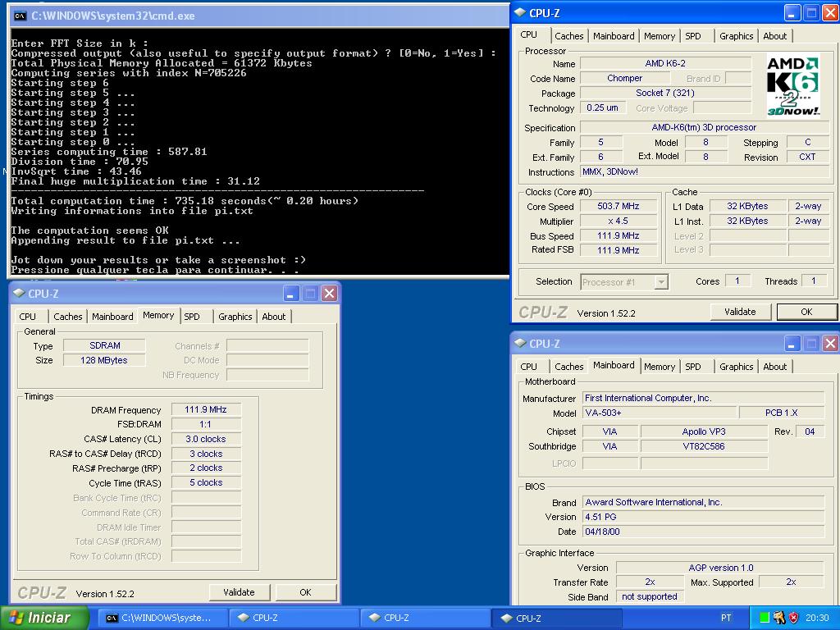Click the Core Speed 503.7 MHz field

(619, 206)
